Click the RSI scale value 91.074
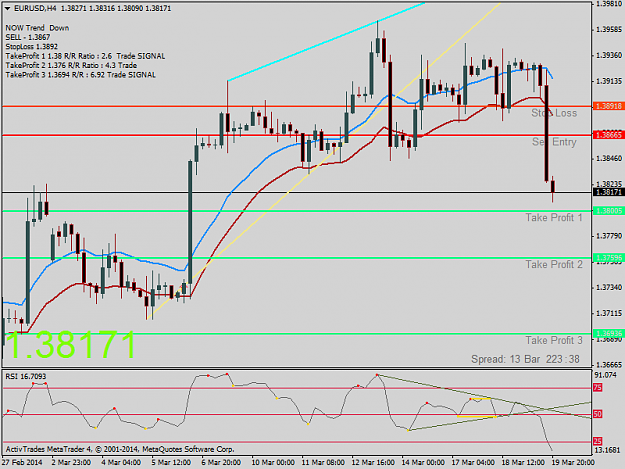This screenshot has width=625, height=469. (x=605, y=375)
